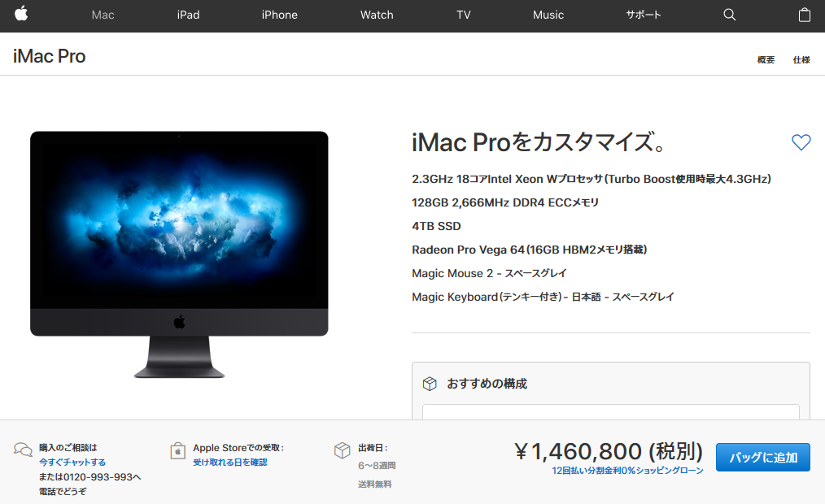Viewport: 825px width, 504px height.
Task: Click the shipping box icon near 出荷日
Action: pyautogui.click(x=342, y=450)
